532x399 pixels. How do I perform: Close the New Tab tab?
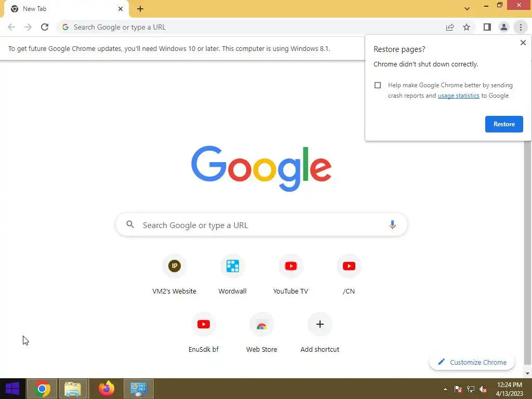(x=121, y=9)
